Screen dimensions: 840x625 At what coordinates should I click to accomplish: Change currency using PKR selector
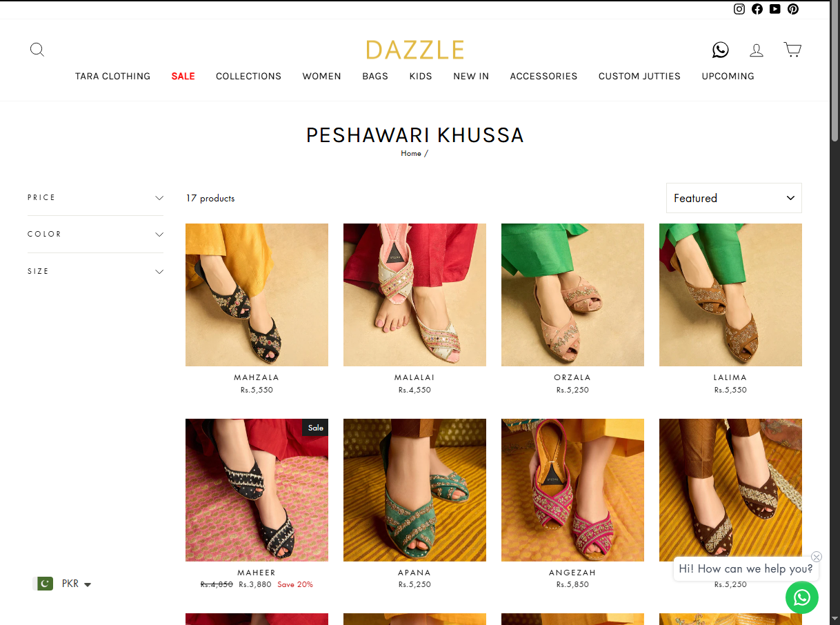pos(63,584)
